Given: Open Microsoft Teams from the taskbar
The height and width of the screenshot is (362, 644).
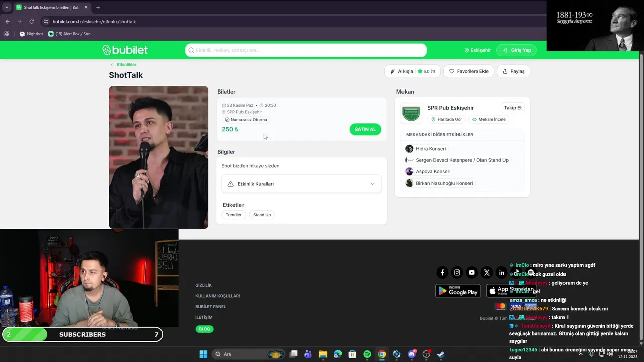Looking at the screenshot, I should pos(308,354).
